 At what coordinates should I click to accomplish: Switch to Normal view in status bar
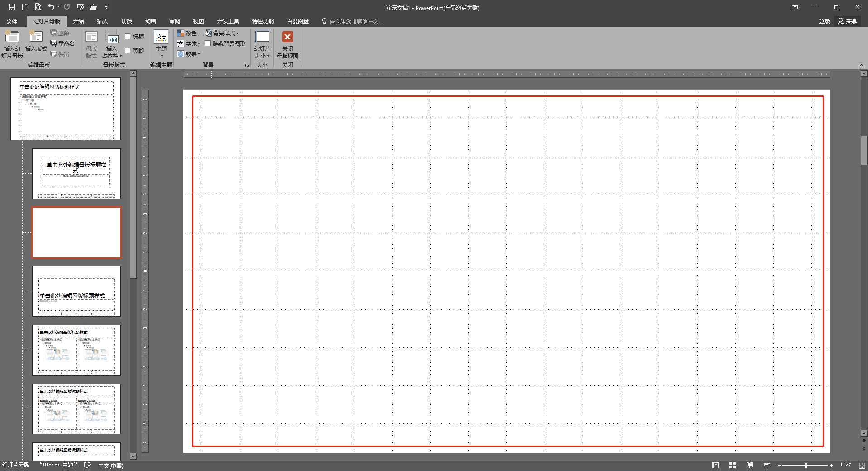pyautogui.click(x=715, y=465)
